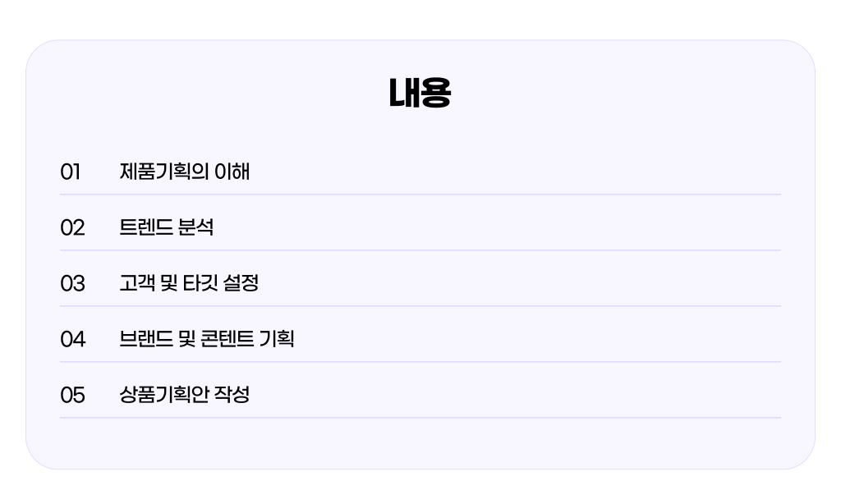This screenshot has width=841, height=504.
Task: Open the 트렌드 분석 item
Action: 166,227
